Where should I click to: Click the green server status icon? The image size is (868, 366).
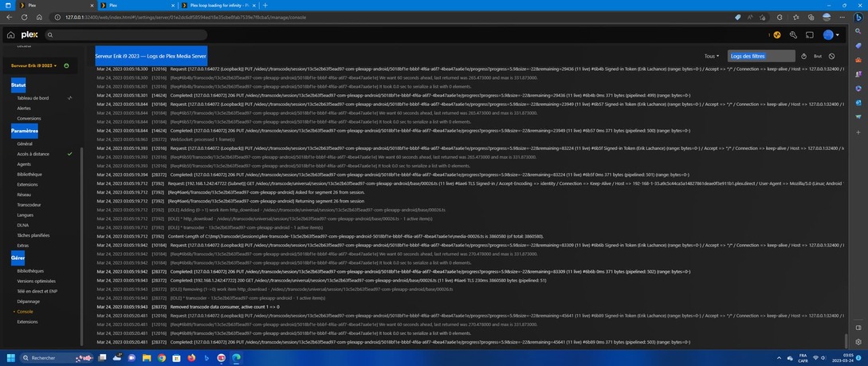point(66,65)
